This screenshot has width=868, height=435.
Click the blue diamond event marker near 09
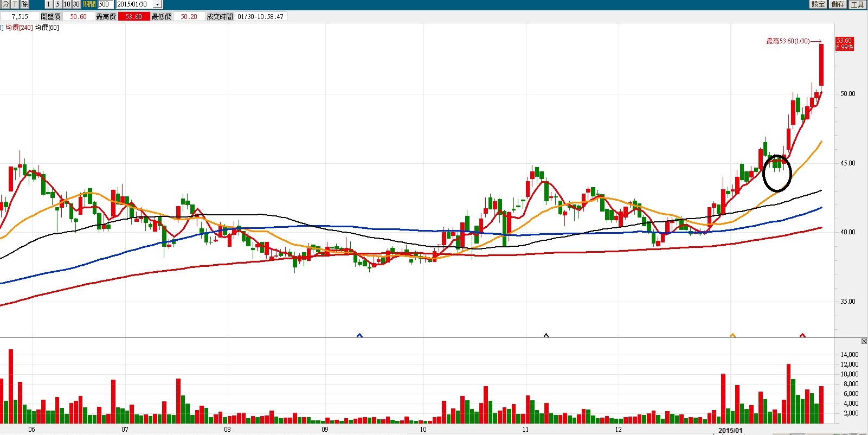359,336
